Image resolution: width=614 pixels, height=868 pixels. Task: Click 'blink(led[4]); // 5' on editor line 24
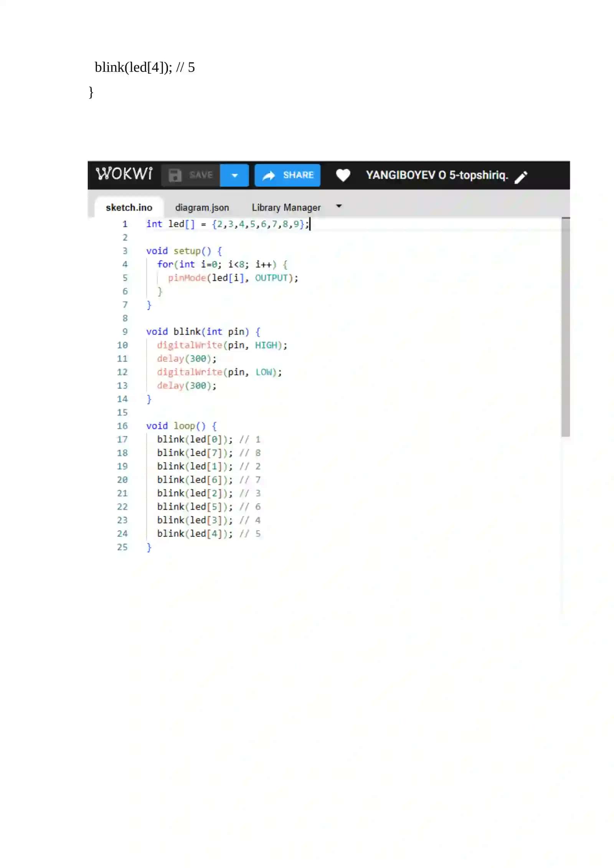click(209, 533)
